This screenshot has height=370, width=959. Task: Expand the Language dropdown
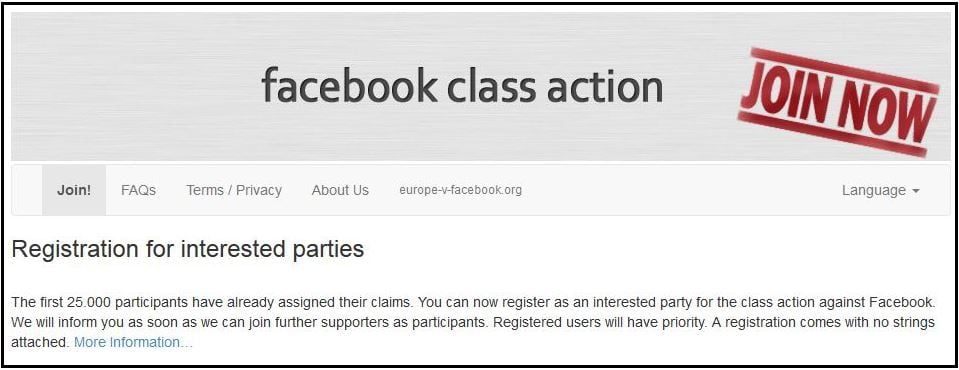pos(881,190)
